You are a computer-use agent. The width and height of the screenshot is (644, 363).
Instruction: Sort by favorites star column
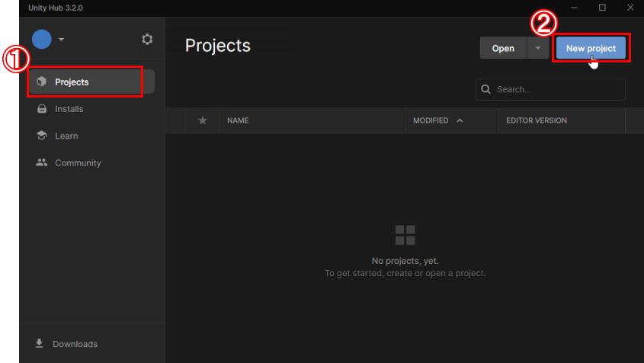pos(203,120)
